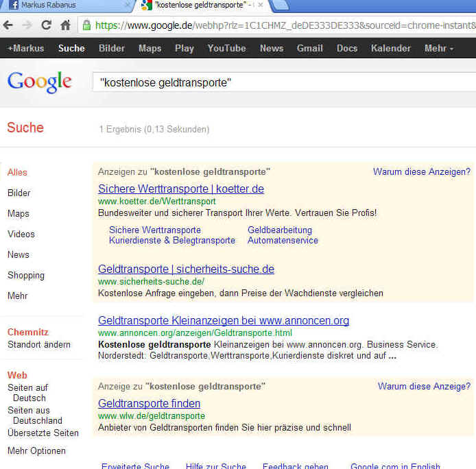Click the Facebook favicon on first tab
Image resolution: width=476 pixels, height=469 pixels.
[13, 5]
